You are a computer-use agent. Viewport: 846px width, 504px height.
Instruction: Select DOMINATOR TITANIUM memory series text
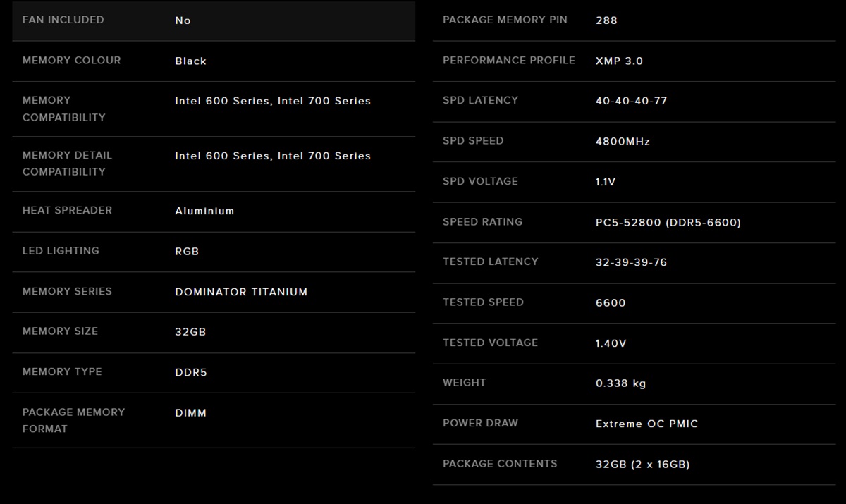241,292
